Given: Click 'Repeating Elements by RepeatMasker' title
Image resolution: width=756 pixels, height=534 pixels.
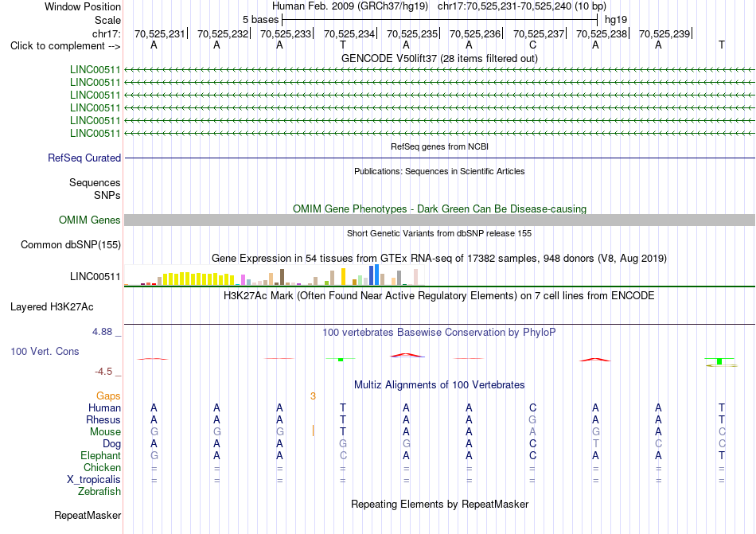Looking at the screenshot, I should 440,504.
